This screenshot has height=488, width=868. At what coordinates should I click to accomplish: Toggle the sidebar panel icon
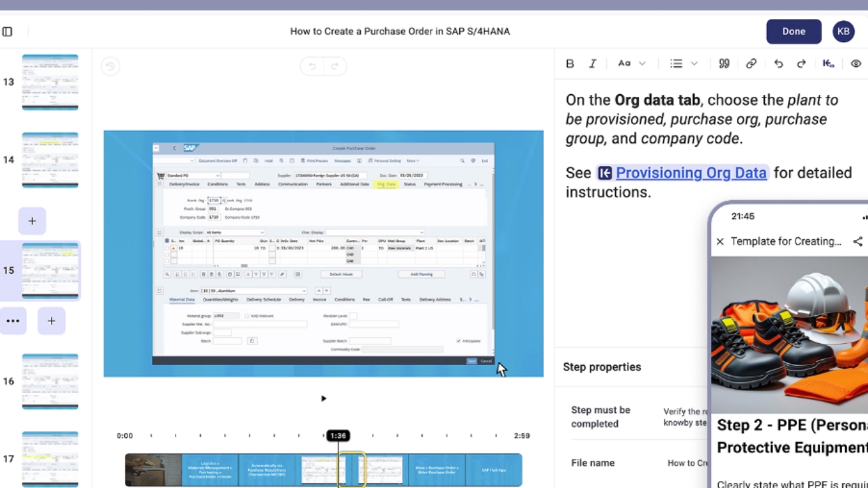coord(7,31)
